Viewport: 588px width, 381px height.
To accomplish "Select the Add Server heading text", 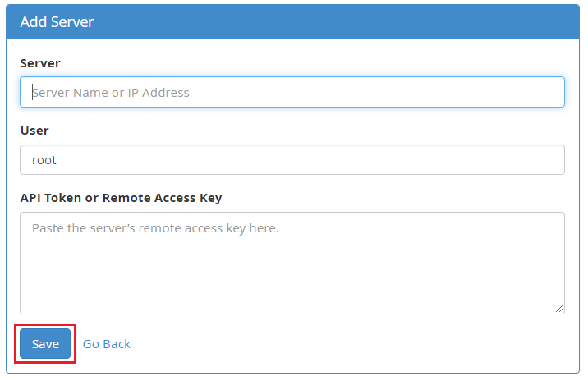I will 57,22.
